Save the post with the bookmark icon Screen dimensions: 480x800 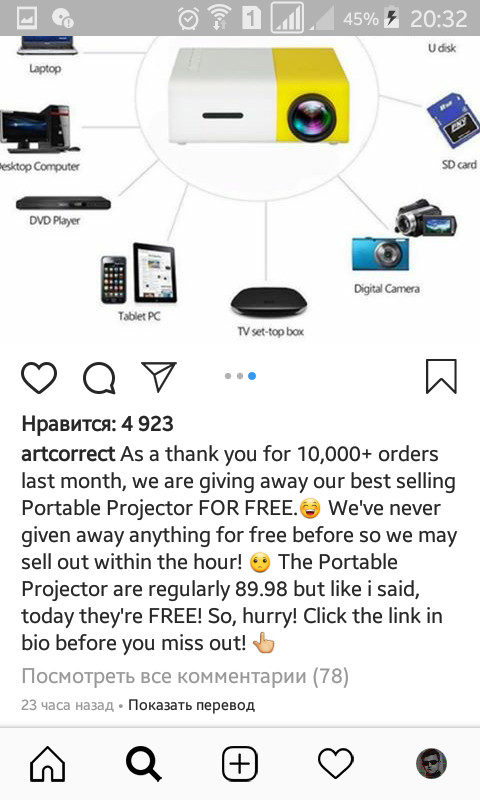click(441, 377)
